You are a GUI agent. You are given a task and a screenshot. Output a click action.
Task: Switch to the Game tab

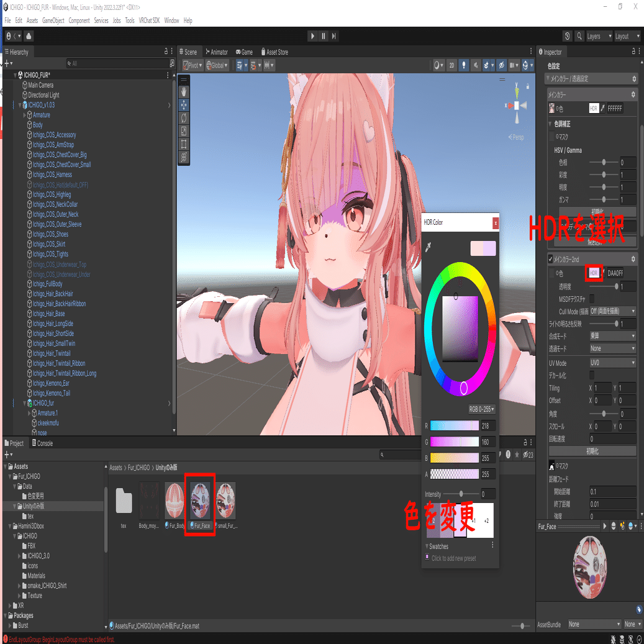tap(245, 52)
